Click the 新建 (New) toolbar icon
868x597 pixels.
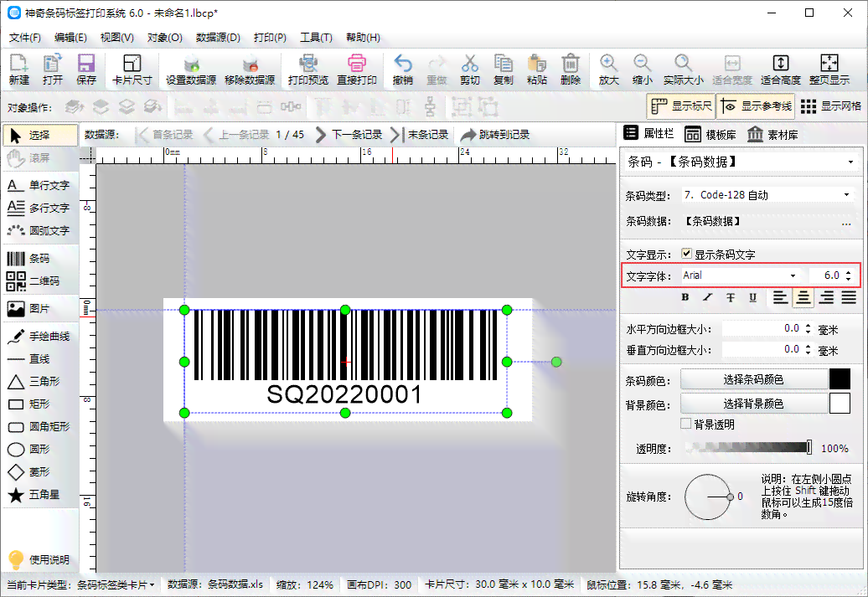(x=18, y=69)
